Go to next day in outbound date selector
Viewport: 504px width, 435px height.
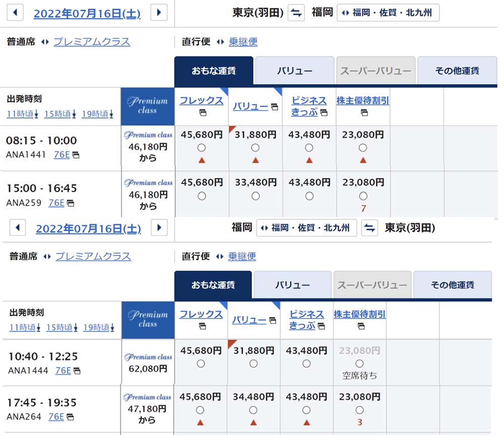(159, 13)
